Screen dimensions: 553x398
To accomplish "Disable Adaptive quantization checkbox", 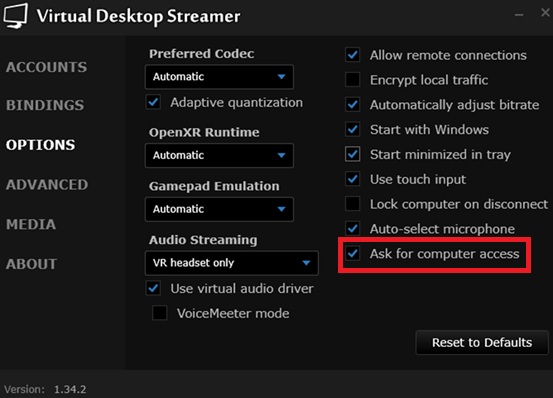I will [153, 102].
